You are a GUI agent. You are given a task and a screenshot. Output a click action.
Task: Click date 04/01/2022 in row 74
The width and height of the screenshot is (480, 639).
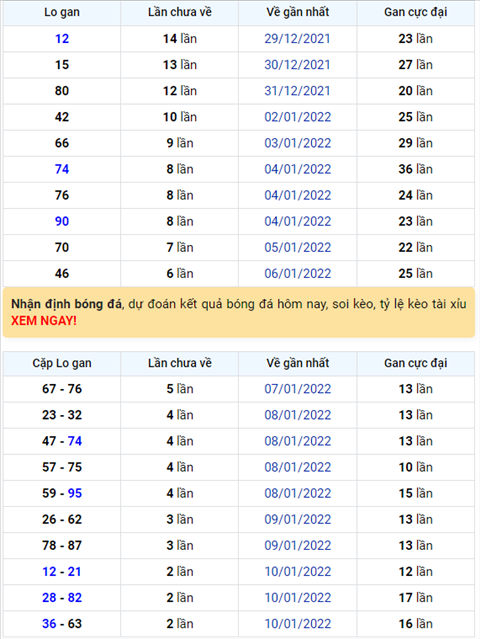[x=297, y=169]
